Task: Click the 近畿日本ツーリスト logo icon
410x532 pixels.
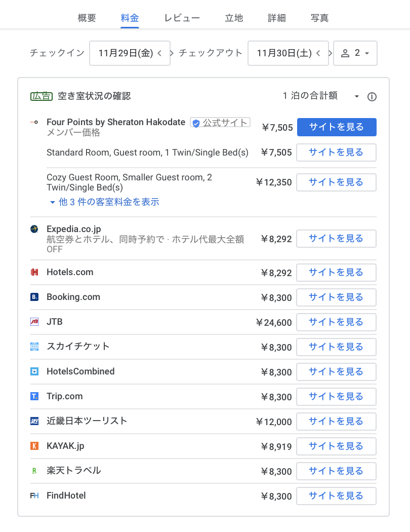Action: tap(34, 421)
